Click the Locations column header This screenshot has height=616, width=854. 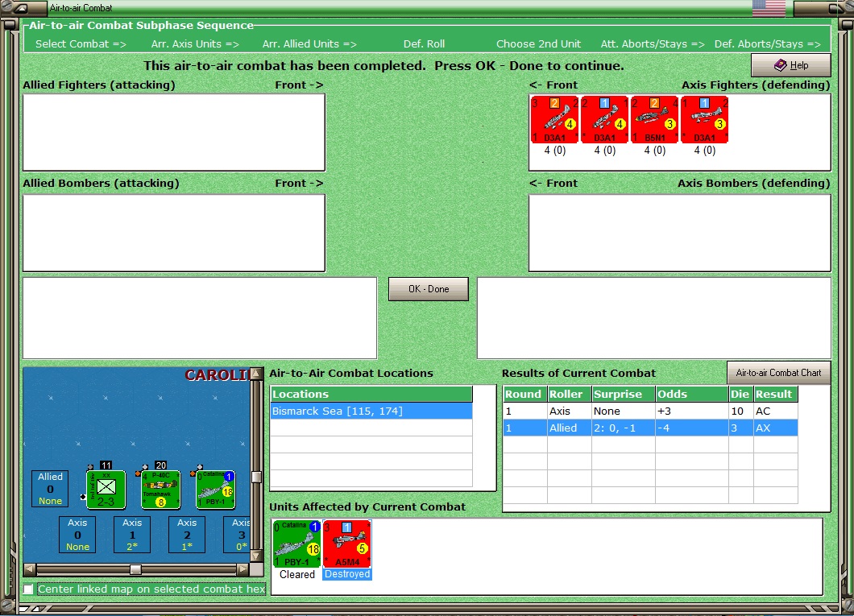pos(371,394)
